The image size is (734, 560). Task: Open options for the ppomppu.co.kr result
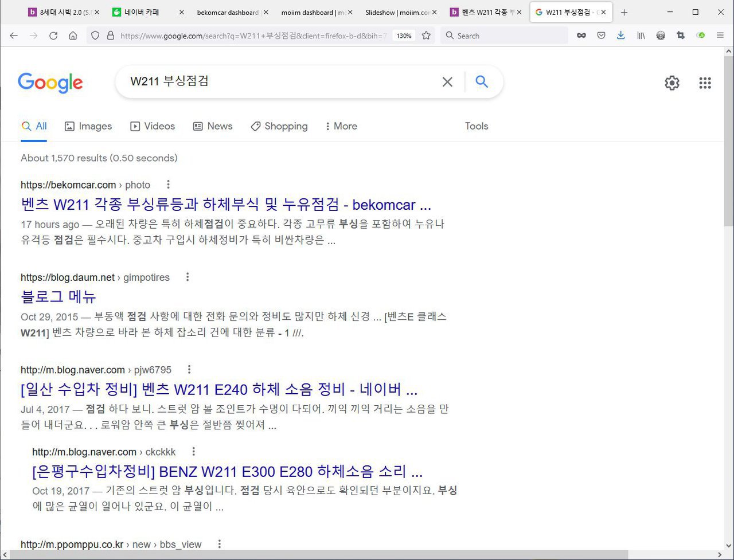point(219,544)
